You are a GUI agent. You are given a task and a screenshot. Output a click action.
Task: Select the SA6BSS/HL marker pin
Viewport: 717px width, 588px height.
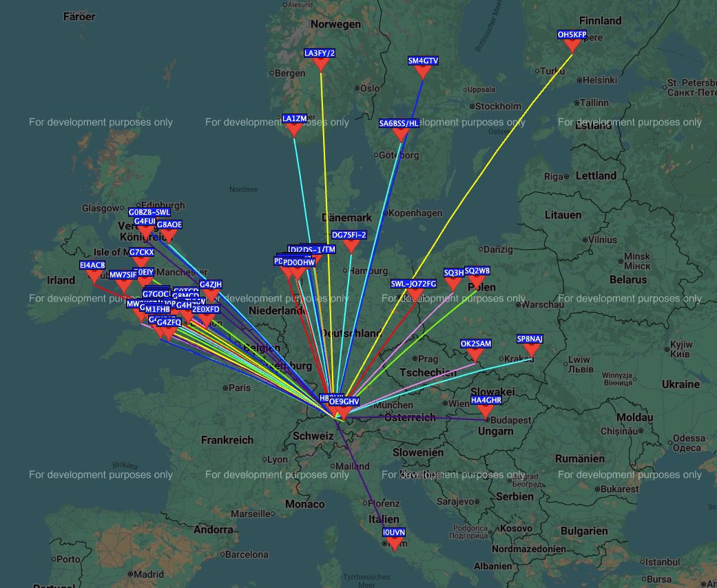tap(401, 136)
